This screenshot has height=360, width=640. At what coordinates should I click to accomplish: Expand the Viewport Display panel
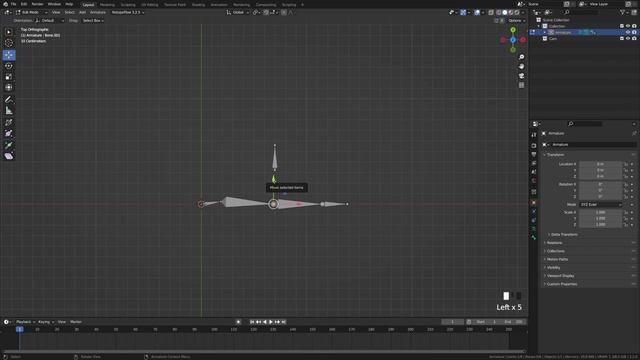point(560,276)
